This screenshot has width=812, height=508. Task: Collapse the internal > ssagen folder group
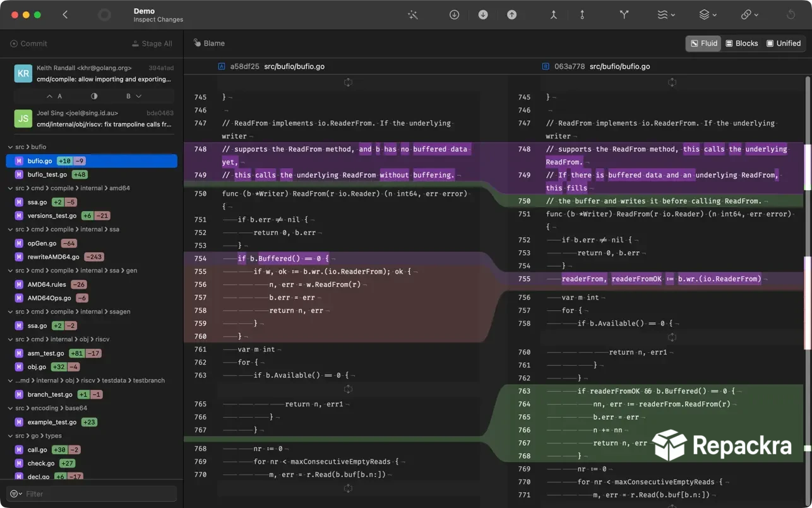[x=10, y=311]
